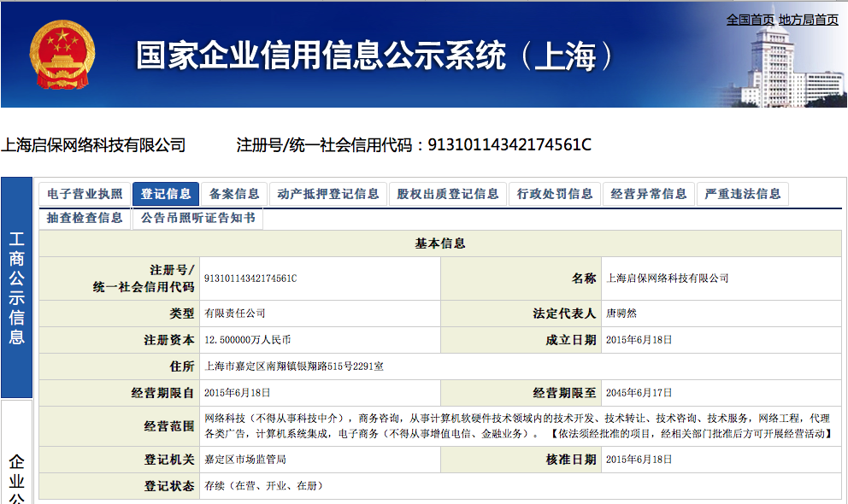
Task: Open the 严重违法信息 tab
Action: click(x=742, y=194)
